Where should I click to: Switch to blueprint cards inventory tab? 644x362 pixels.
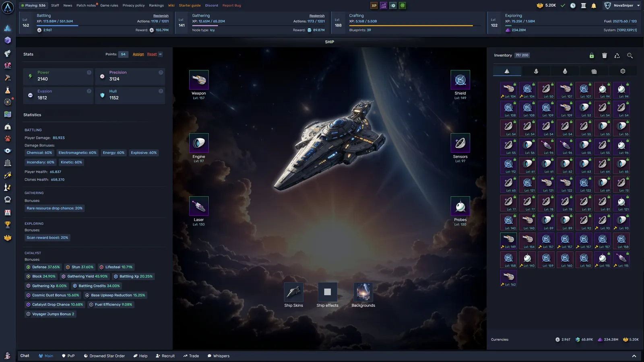pyautogui.click(x=594, y=71)
